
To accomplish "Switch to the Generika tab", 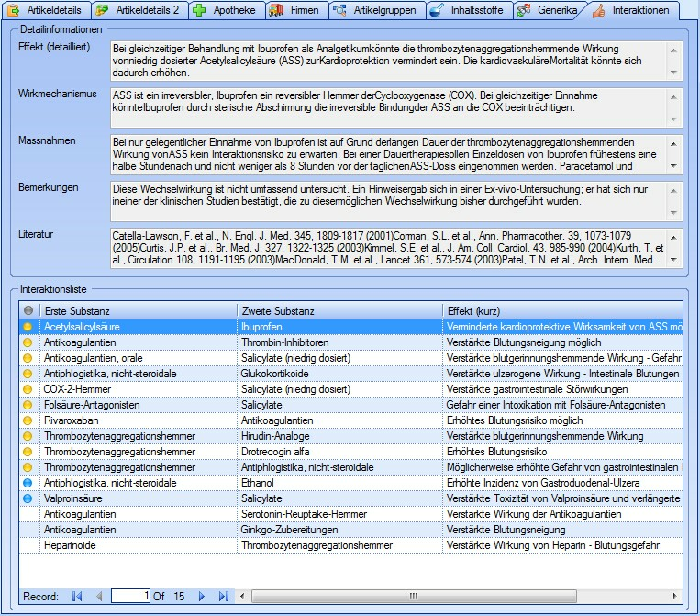I will click(547, 11).
